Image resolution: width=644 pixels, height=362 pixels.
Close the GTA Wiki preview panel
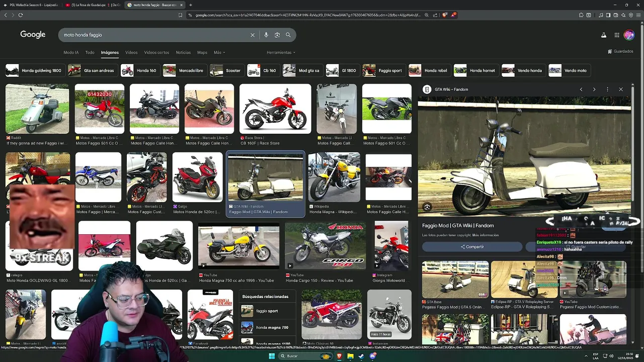coord(621,89)
